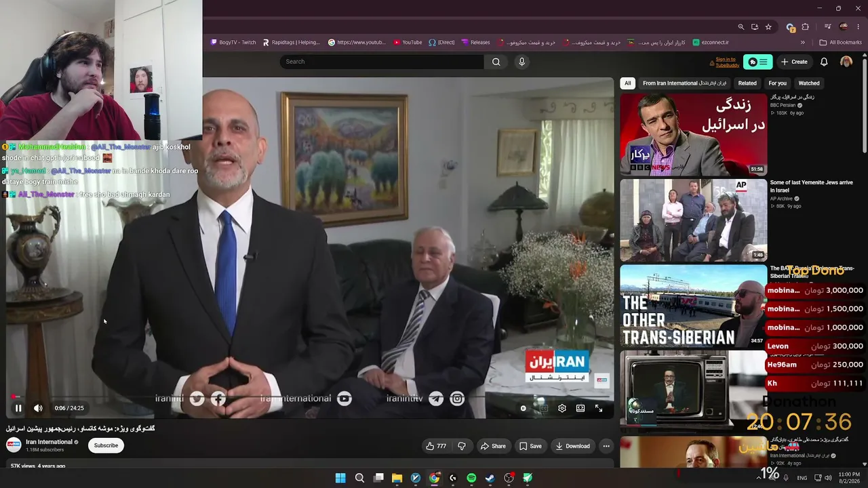Open the [Direct] bookmark
Viewport: 868px width, 488px height.
441,42
